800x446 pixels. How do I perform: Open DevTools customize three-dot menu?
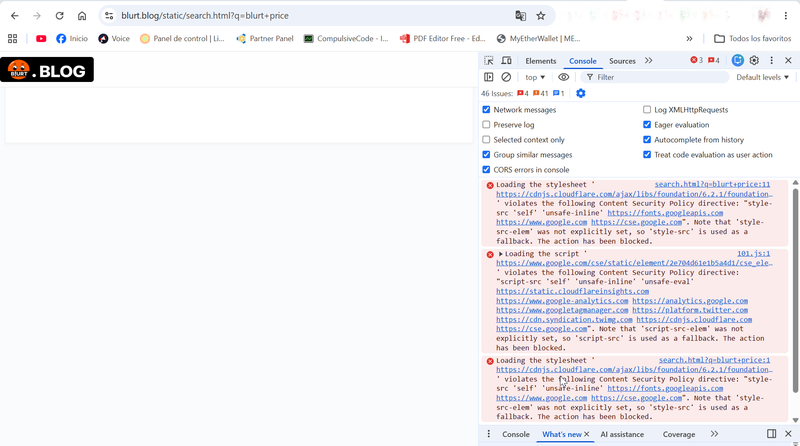coord(771,60)
